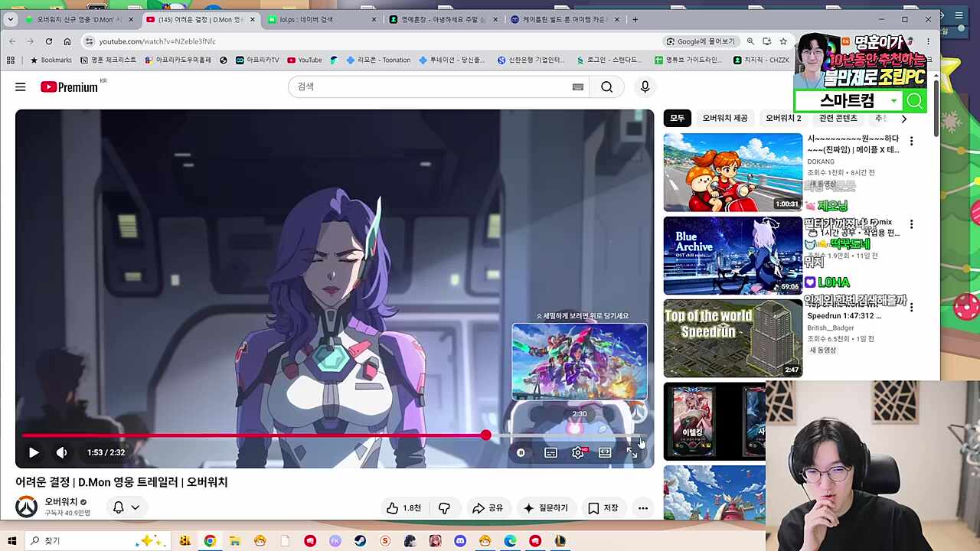Open the Bookmarks folder in bookmarks bar

click(51, 60)
